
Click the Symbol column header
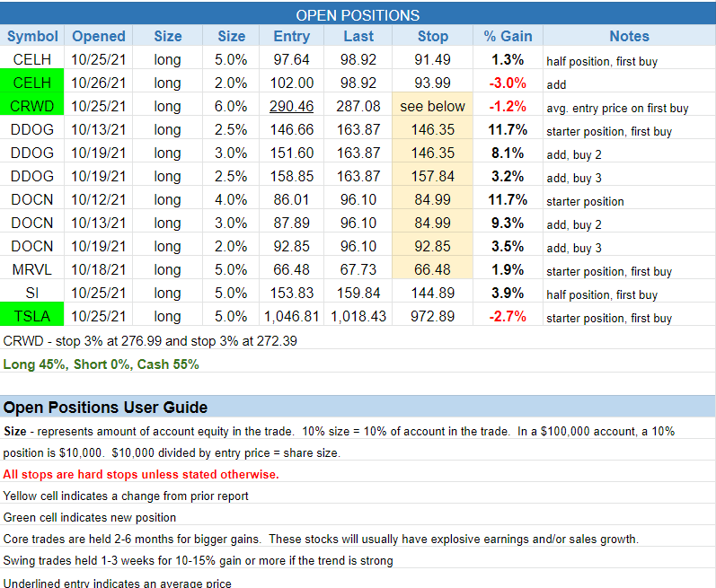click(32, 36)
